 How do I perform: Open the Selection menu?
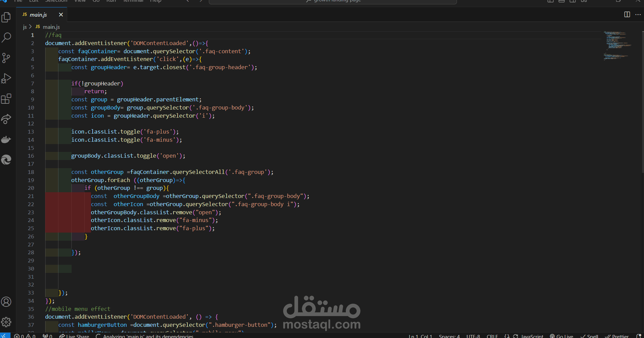(56, 1)
